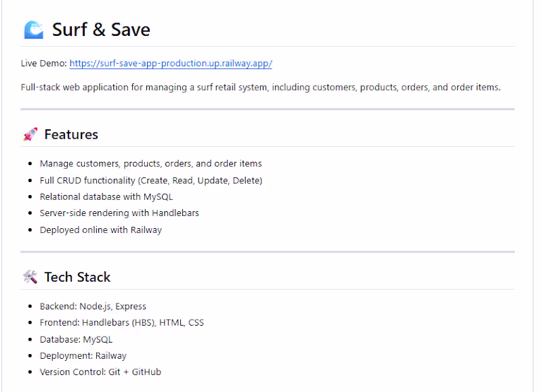
Task: Select 'Relational database with MySQL' bullet
Action: [106, 197]
